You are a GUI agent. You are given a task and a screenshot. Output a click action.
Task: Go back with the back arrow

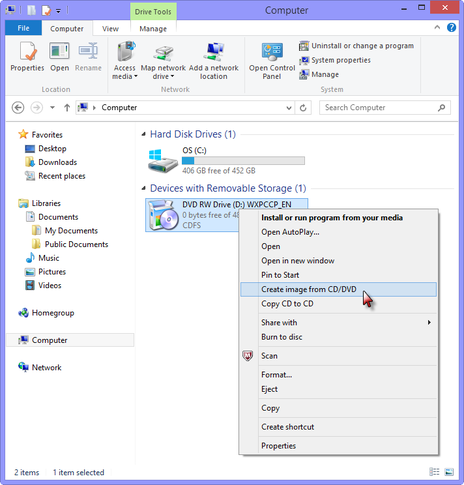pyautogui.click(x=18, y=108)
